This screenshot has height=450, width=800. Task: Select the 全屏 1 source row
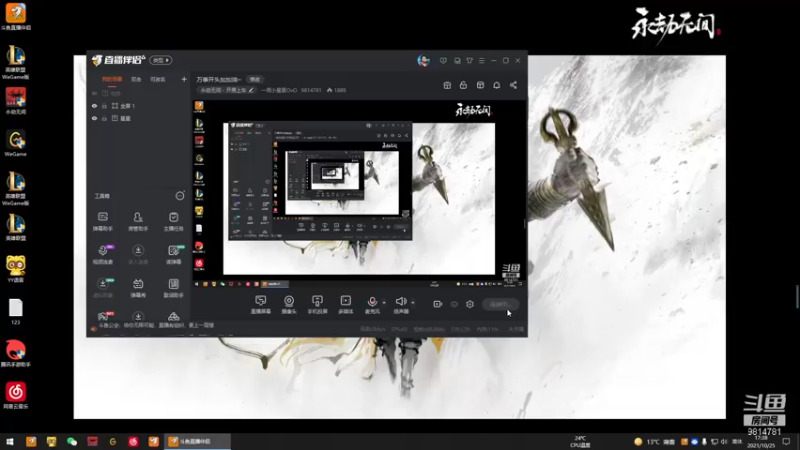click(139, 106)
